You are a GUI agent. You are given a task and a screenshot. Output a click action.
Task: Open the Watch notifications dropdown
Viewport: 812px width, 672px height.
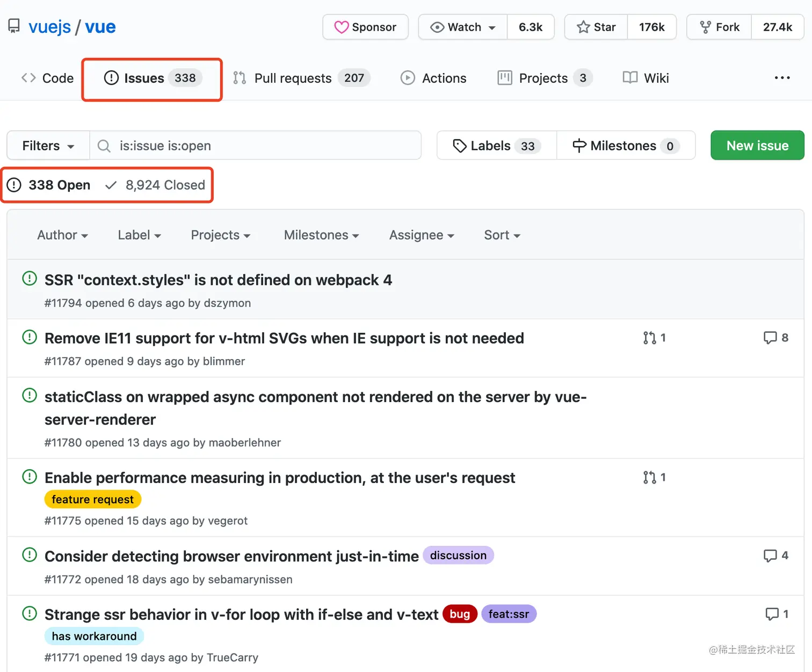[463, 27]
